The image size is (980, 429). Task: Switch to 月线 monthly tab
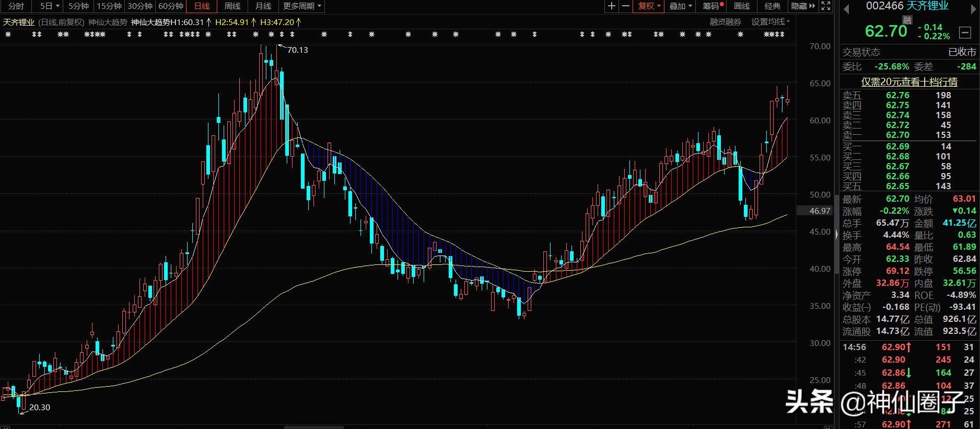pos(263,6)
